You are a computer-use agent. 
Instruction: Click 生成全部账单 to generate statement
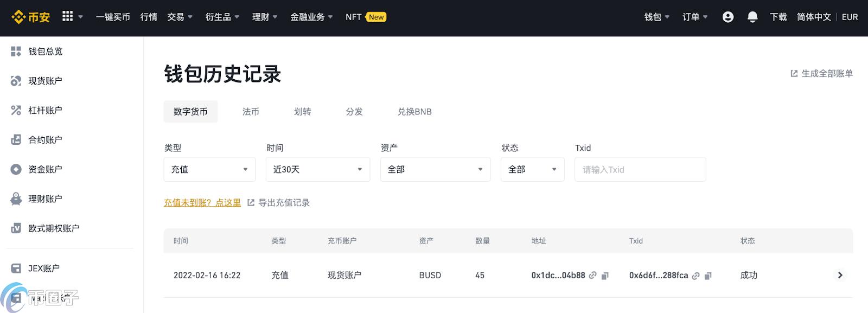pos(821,74)
